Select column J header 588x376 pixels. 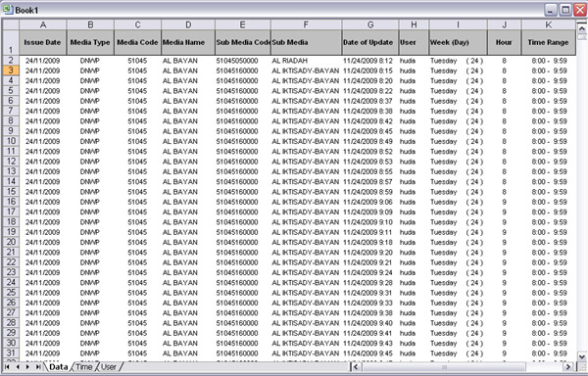504,24
